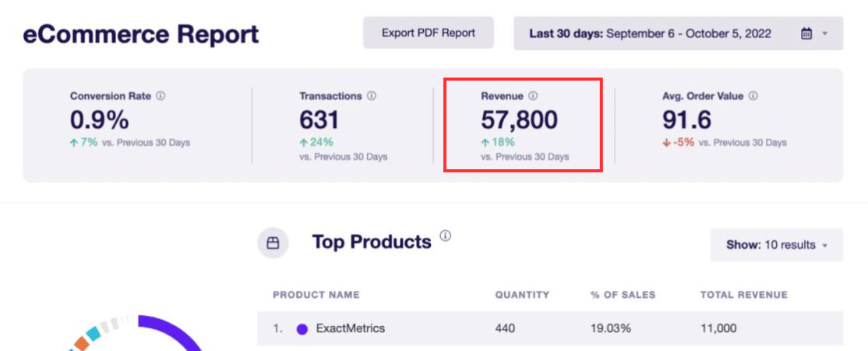Click the 57,800 revenue value
The image size is (868, 351).
(519, 120)
